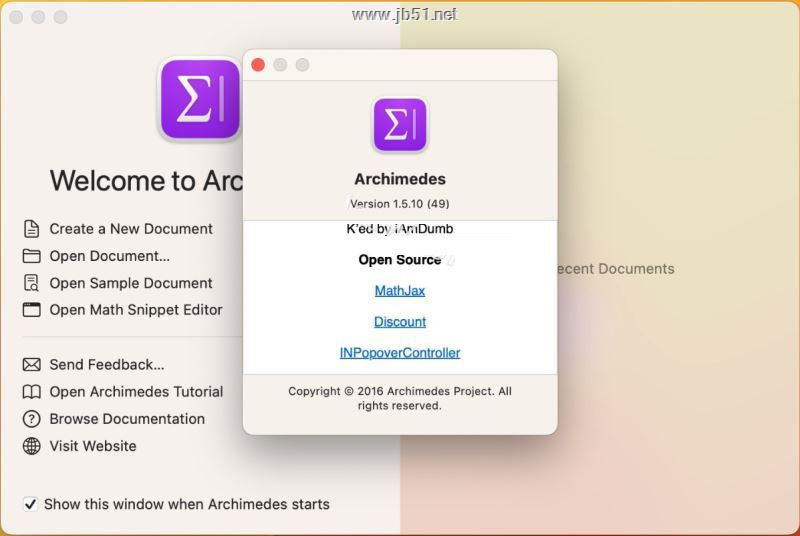Click the folder icon beside Open Document
This screenshot has width=800, height=536.
tap(31, 256)
